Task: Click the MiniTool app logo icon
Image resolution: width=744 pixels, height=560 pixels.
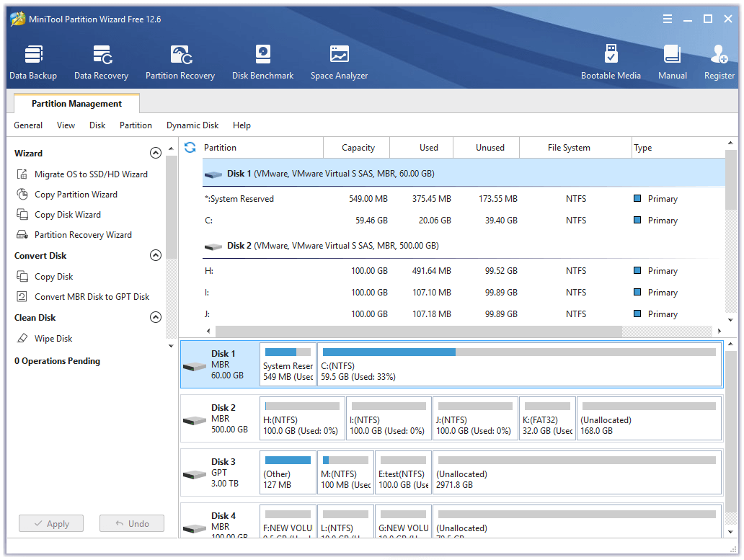Action: (x=17, y=19)
